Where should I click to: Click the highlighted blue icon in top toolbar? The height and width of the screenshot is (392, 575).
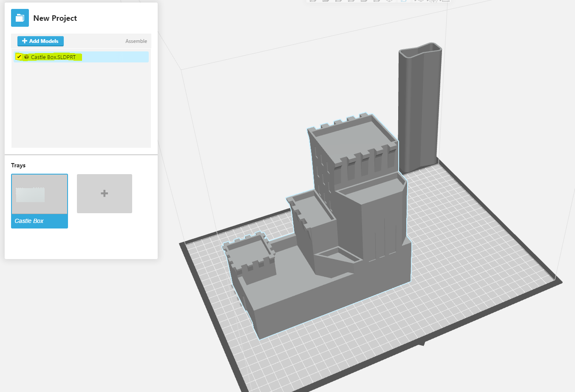pos(403,1)
